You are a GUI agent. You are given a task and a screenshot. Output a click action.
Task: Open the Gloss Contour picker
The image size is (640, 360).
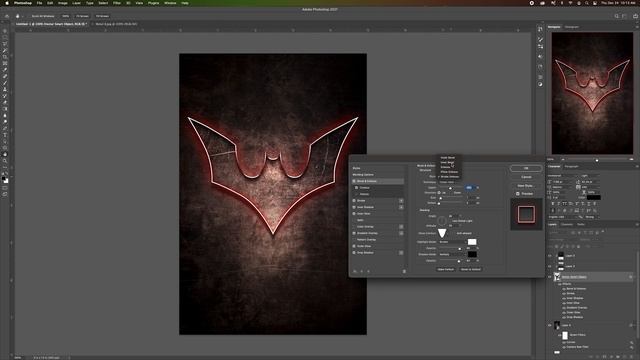(442, 233)
